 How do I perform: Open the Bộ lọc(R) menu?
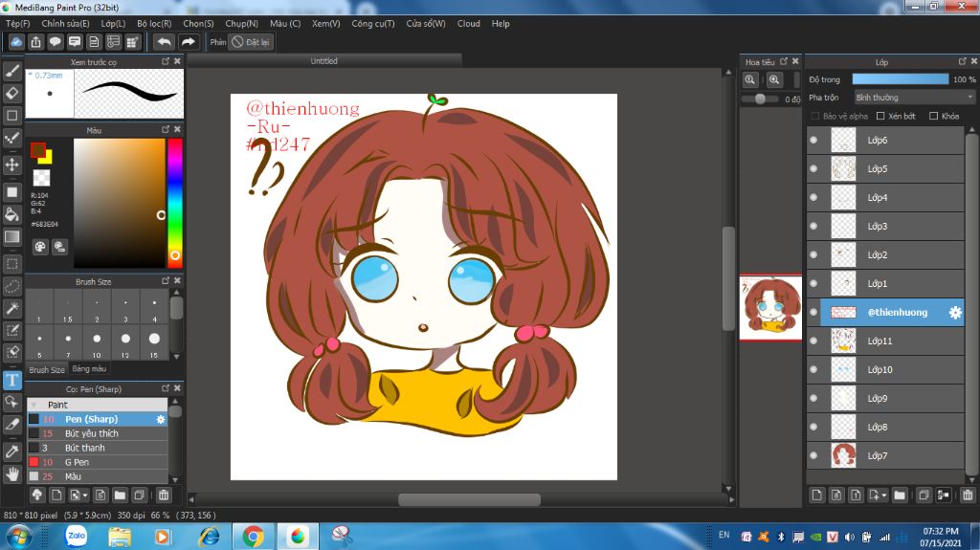[x=154, y=24]
